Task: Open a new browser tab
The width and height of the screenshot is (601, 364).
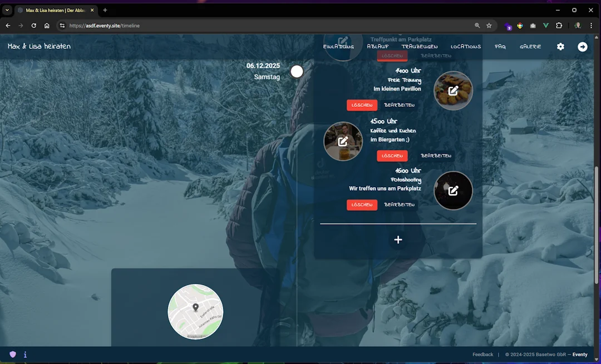Action: [105, 11]
